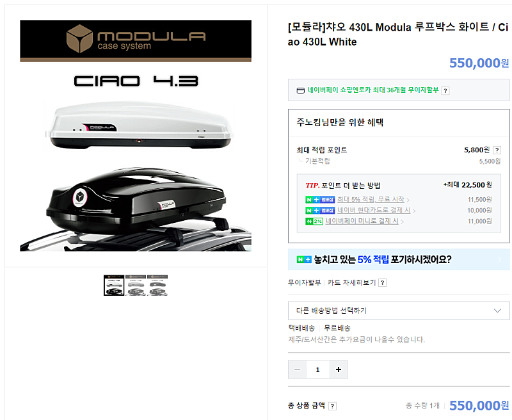Click 무이자할부 text link
512x420 pixels.
[x=305, y=282]
